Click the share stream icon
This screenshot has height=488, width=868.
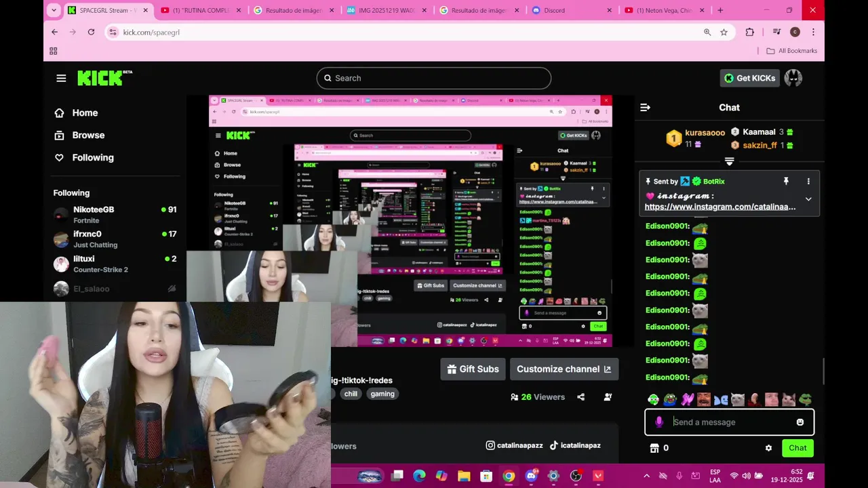coord(580,397)
